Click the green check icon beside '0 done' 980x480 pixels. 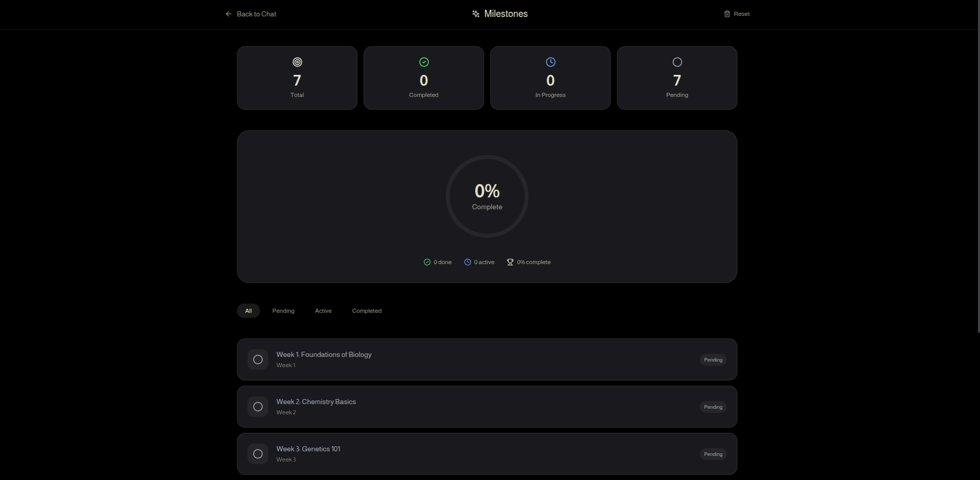tap(427, 262)
